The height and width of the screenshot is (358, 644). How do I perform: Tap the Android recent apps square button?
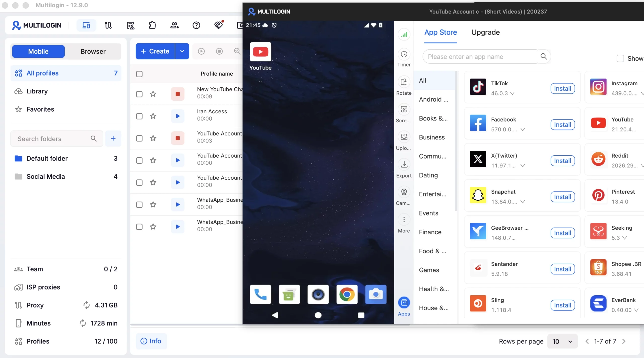[x=361, y=315]
